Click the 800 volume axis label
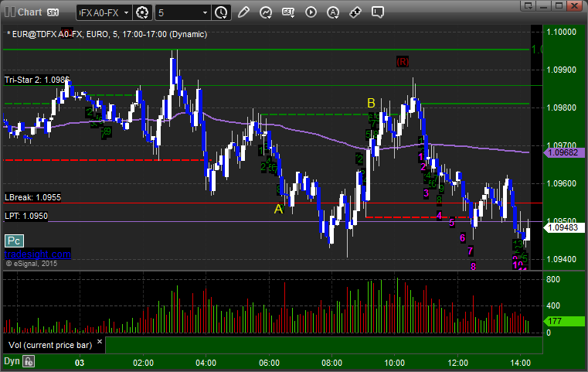Image resolution: width=588 pixels, height=372 pixels. pos(553,279)
